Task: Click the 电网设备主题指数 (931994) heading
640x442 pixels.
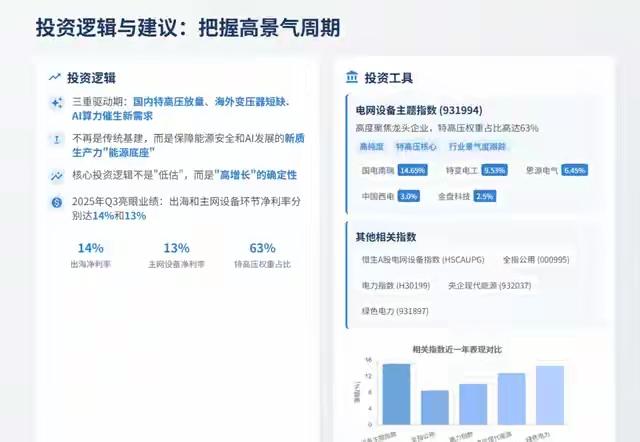Action: (419, 110)
